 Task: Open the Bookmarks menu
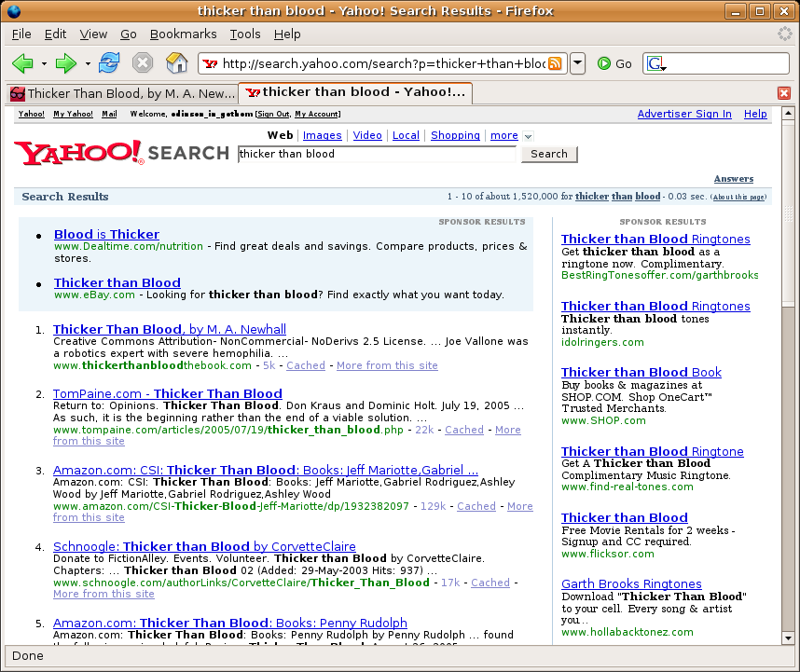tap(183, 34)
